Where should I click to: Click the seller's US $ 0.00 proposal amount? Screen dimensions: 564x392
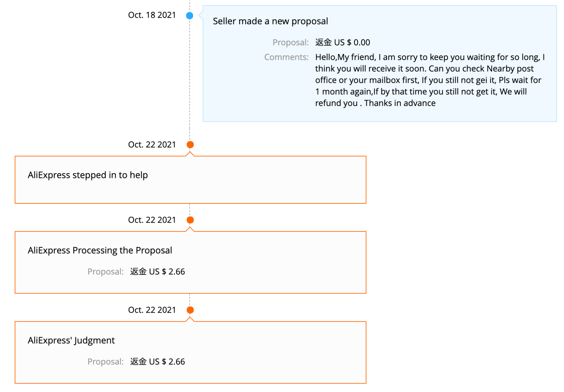pos(342,42)
